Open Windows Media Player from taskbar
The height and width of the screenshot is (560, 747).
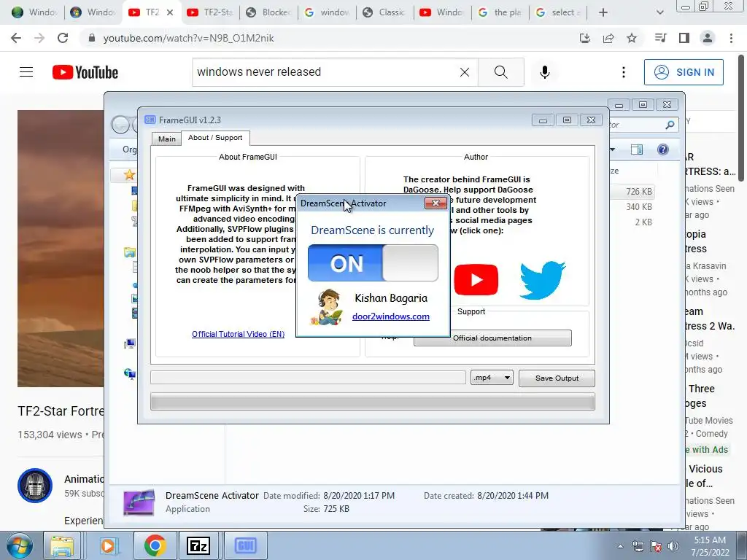pyautogui.click(x=108, y=545)
